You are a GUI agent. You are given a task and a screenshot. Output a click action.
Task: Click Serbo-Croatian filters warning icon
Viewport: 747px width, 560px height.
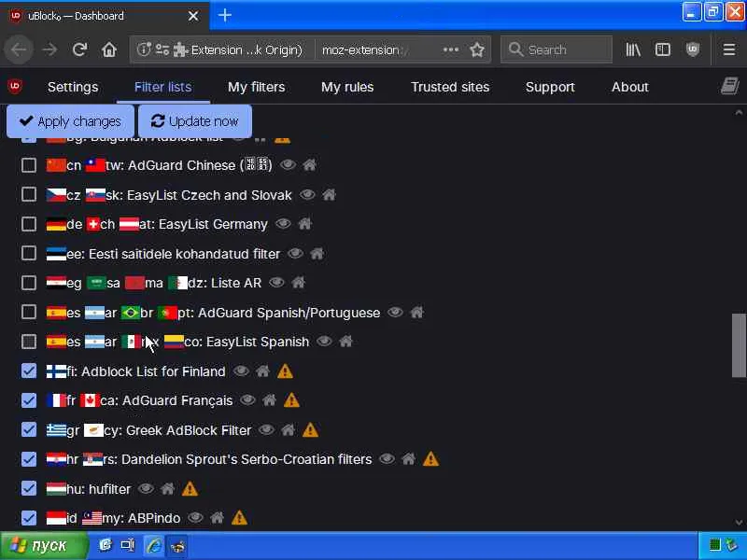tap(430, 459)
